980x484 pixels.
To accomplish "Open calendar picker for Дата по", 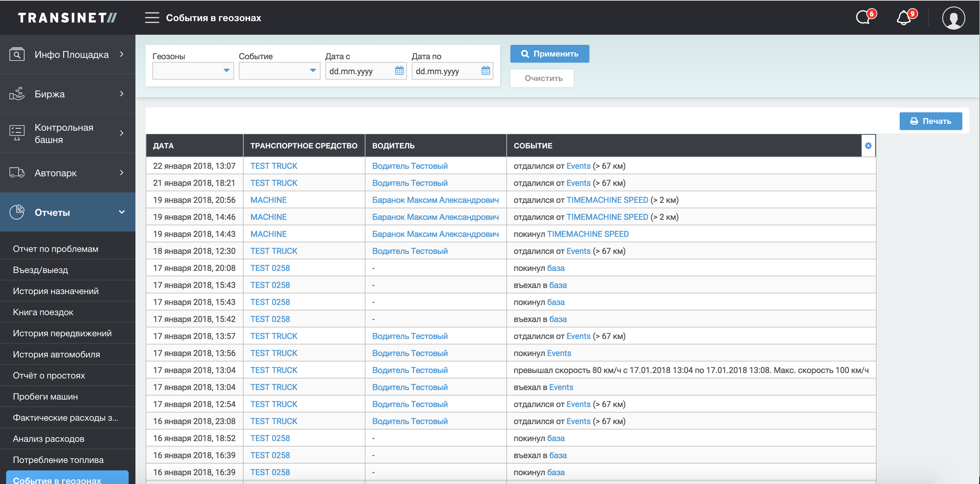I will [x=486, y=71].
